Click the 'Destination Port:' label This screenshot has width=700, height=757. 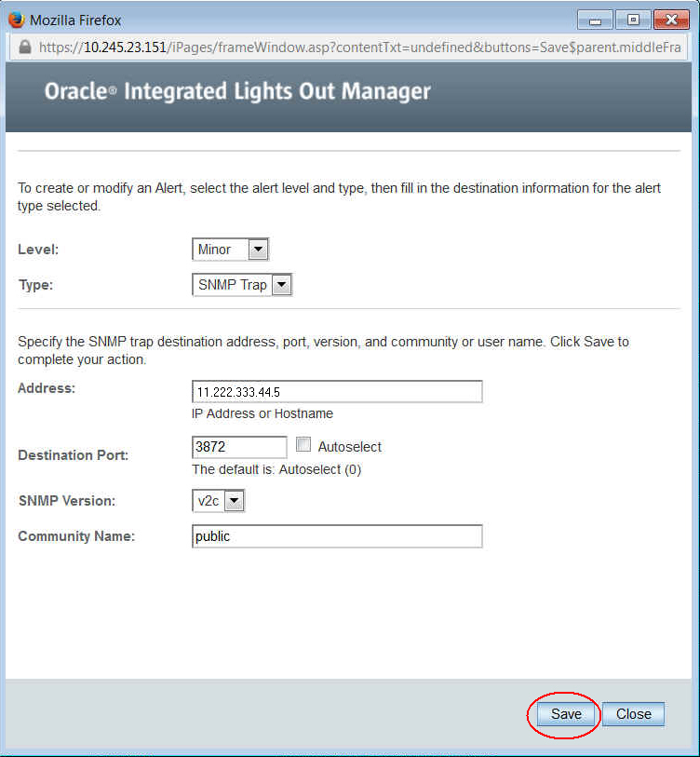[x=74, y=455]
